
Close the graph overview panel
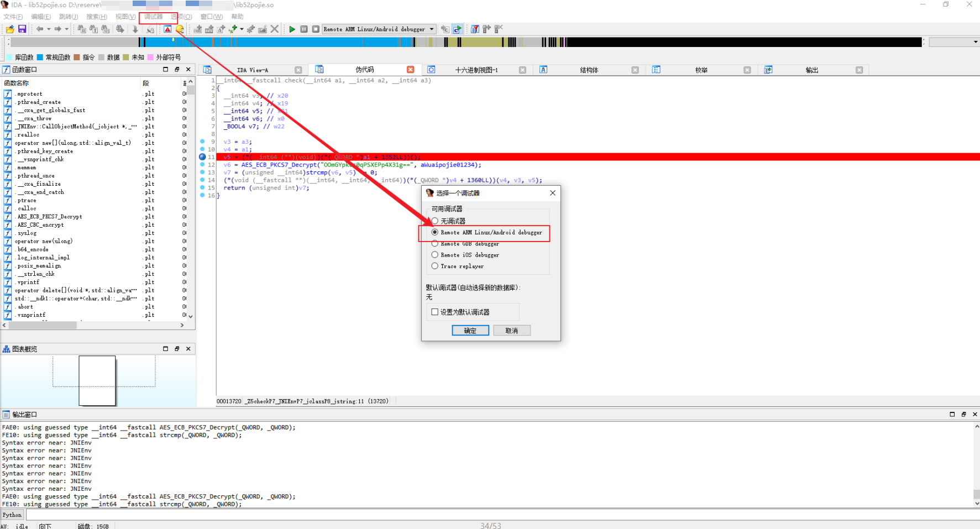pos(188,349)
